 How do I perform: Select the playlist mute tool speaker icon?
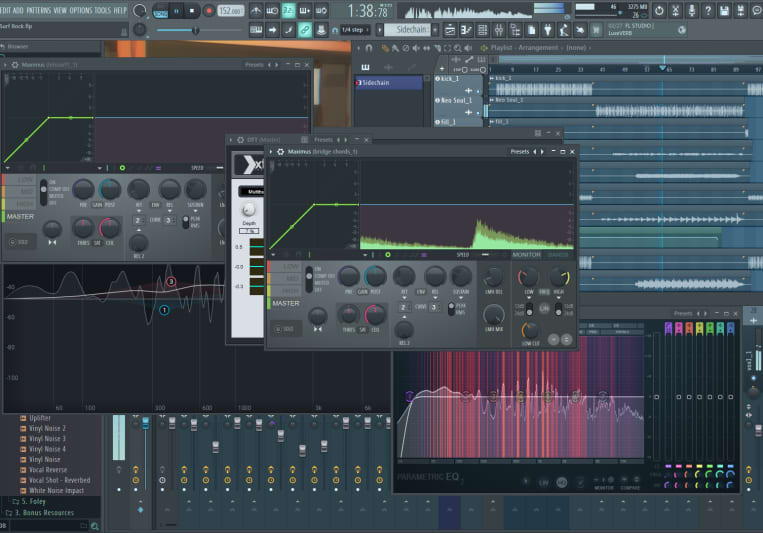click(x=417, y=48)
